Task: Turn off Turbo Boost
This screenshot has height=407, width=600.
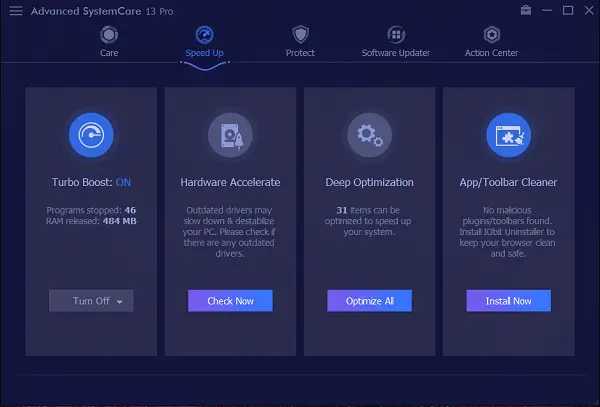Action: (91, 301)
